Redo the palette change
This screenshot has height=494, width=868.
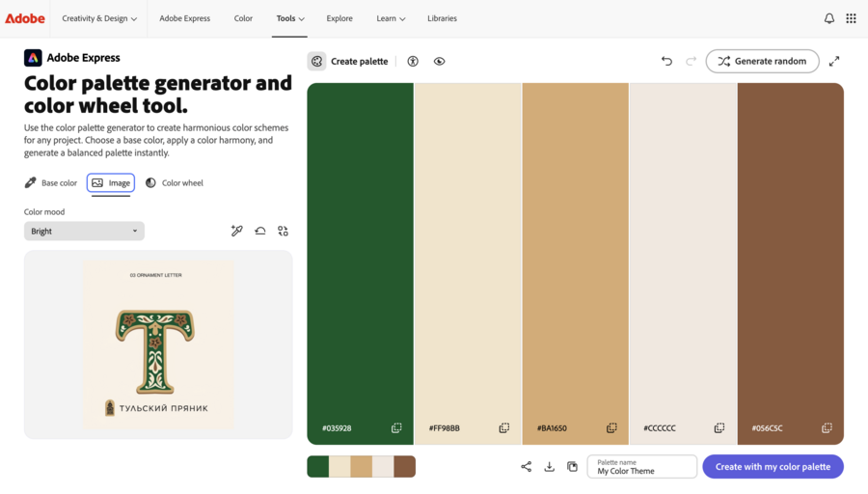coord(691,62)
